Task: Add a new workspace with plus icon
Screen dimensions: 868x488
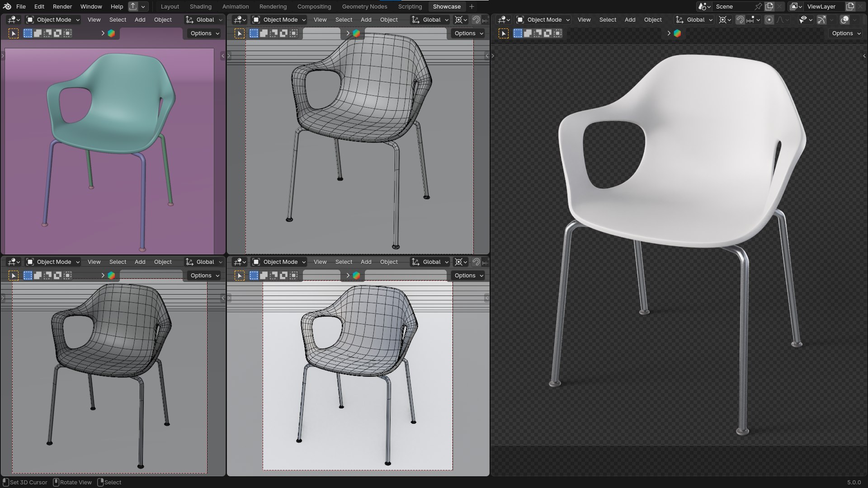Action: pyautogui.click(x=472, y=6)
